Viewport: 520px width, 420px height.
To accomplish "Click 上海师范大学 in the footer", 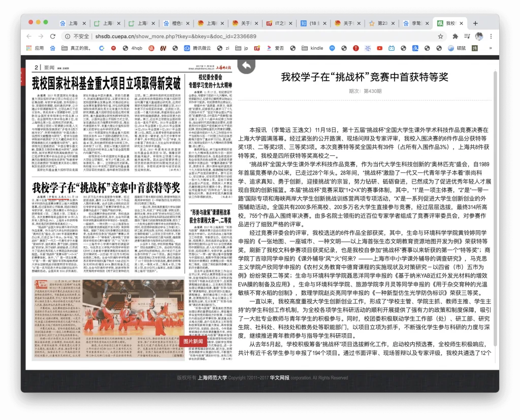I will (x=212, y=377).
